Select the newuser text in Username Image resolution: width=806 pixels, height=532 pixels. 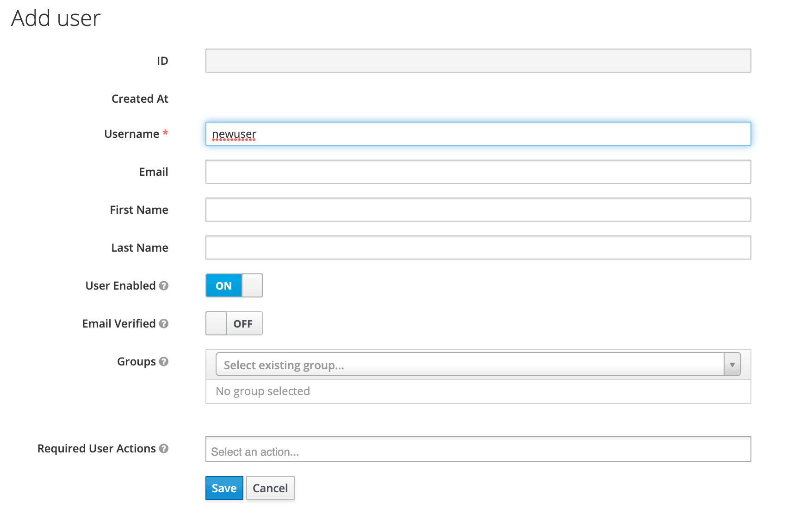pyautogui.click(x=233, y=134)
